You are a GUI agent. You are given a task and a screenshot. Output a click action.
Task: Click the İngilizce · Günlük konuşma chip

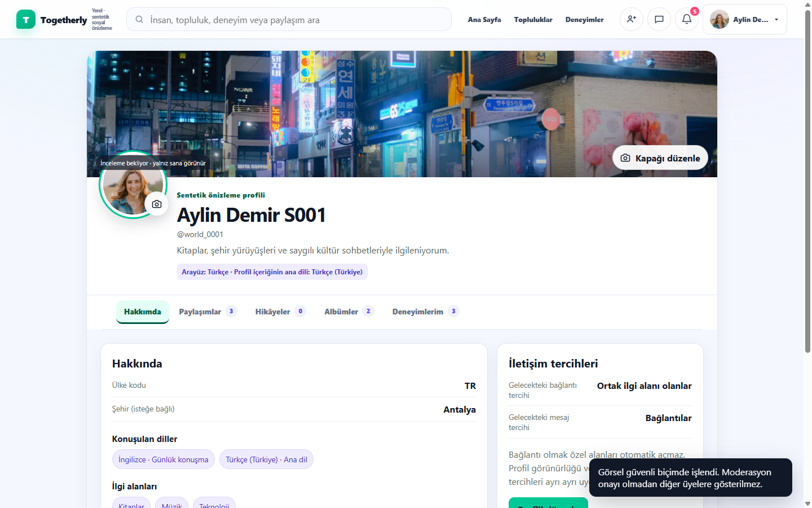pyautogui.click(x=164, y=459)
